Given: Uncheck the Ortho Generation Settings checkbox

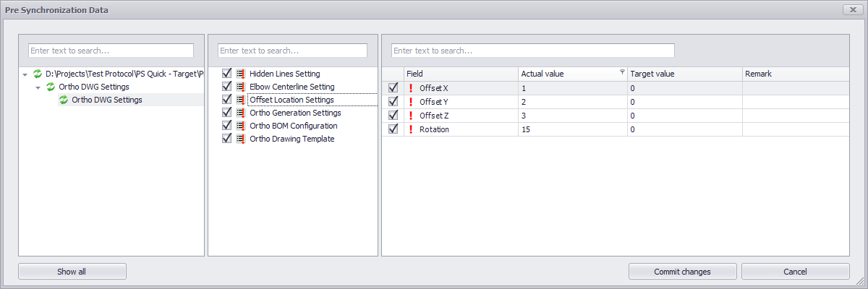Looking at the screenshot, I should pos(227,113).
